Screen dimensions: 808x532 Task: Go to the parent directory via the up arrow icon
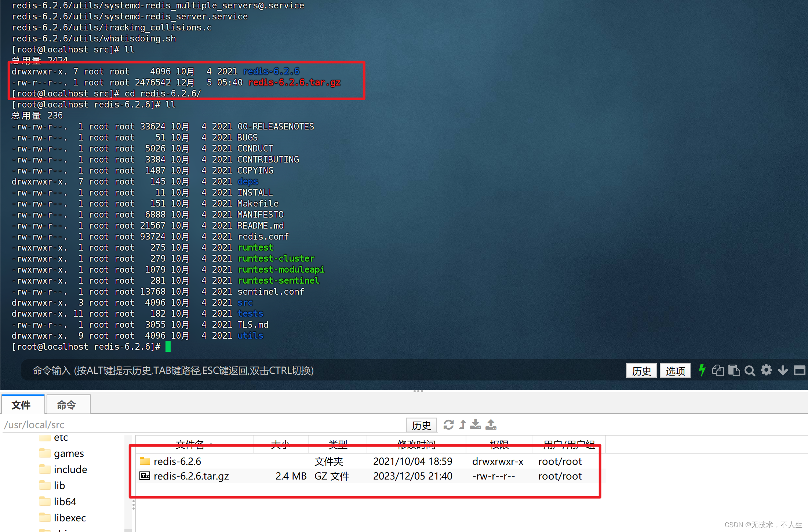click(463, 425)
